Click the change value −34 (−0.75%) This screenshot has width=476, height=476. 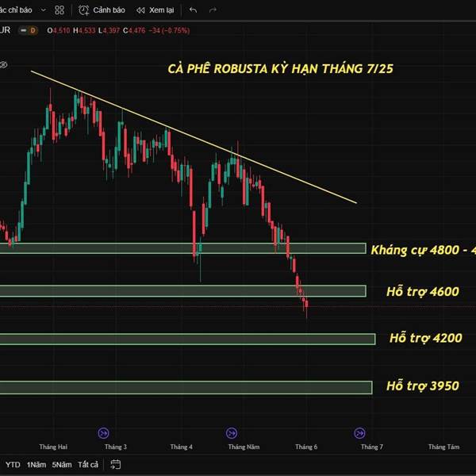point(169,30)
